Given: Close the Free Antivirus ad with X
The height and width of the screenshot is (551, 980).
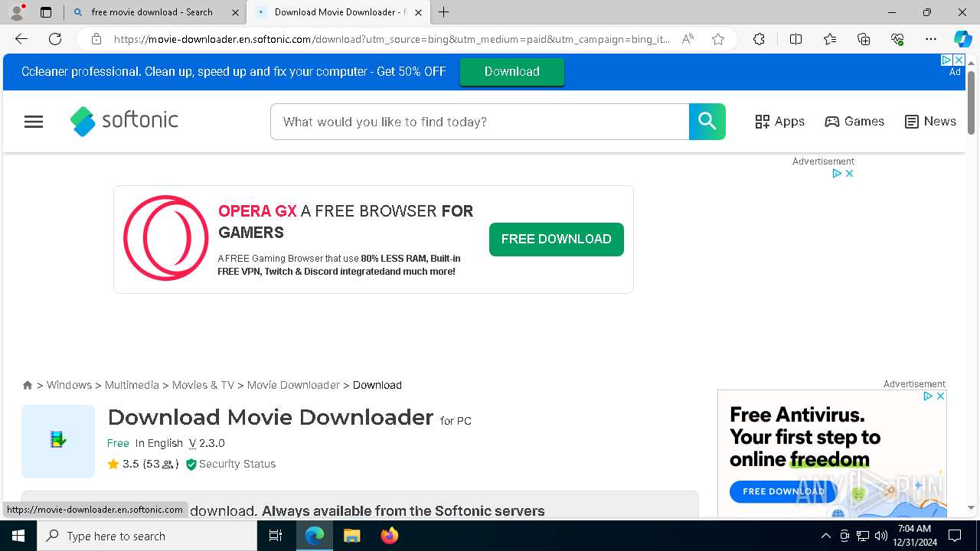Looking at the screenshot, I should (x=941, y=396).
